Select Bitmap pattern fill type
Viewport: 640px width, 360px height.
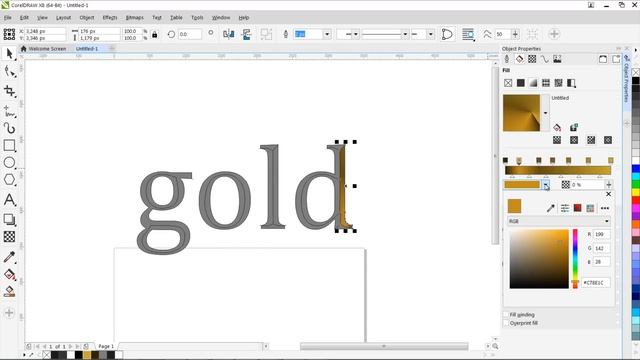(558, 83)
